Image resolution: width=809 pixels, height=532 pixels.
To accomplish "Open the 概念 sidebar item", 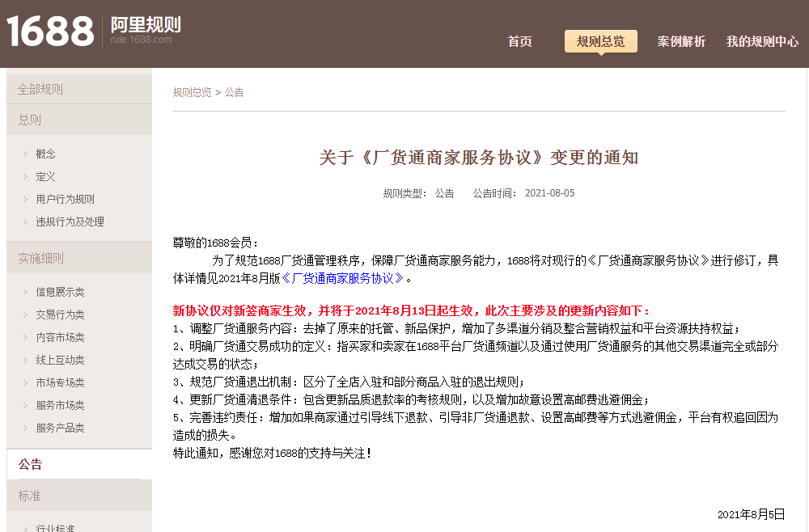I will click(x=45, y=154).
